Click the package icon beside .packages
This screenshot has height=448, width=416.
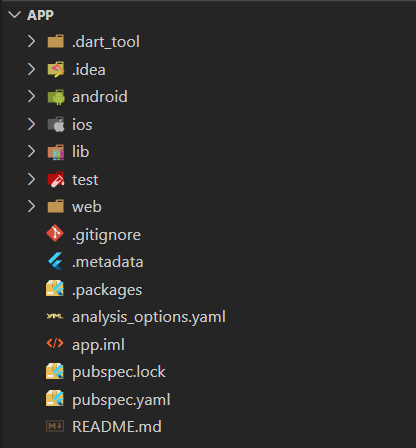pos(55,288)
